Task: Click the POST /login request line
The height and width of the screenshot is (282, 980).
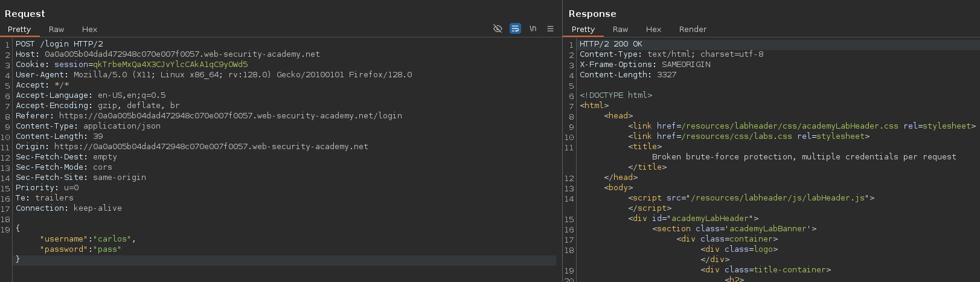Action: coord(59,44)
